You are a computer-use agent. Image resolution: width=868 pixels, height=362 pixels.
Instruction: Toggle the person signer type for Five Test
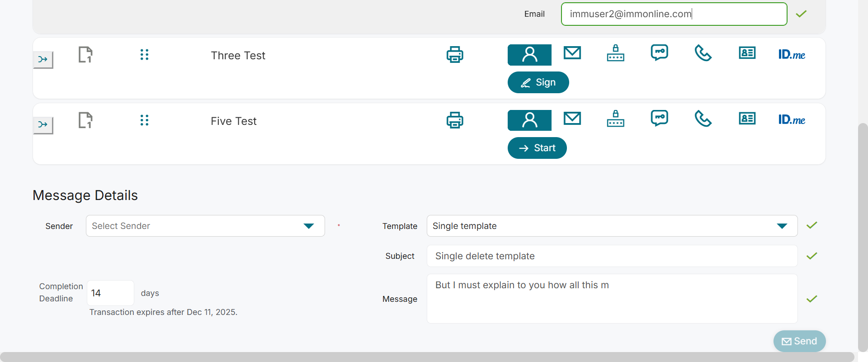point(529,120)
